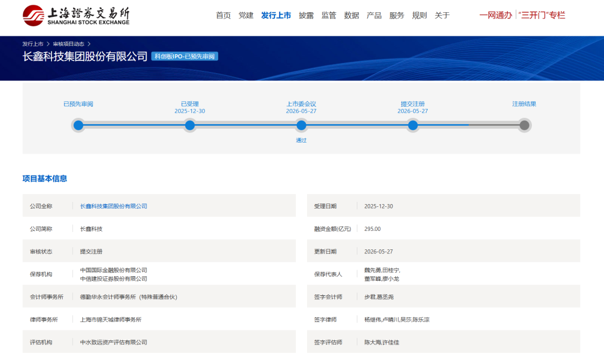This screenshot has height=364, width=604.
Task: Open the 规则 navigation item
Action: click(x=419, y=16)
